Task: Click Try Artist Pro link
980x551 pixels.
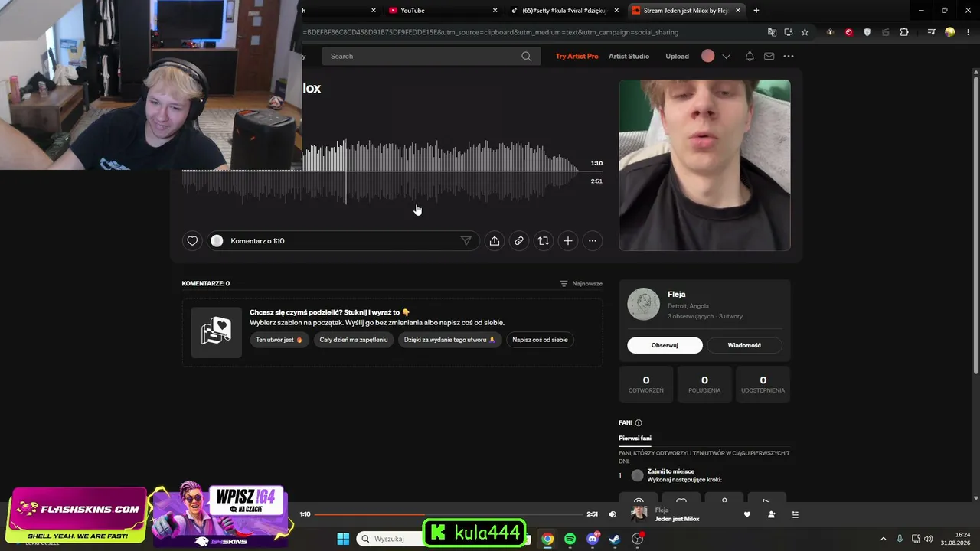Action: point(577,56)
